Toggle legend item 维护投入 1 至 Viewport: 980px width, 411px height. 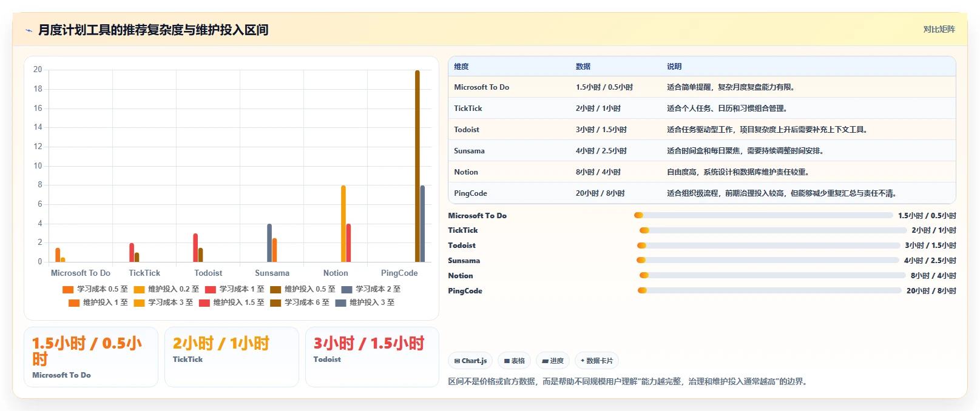98,302
